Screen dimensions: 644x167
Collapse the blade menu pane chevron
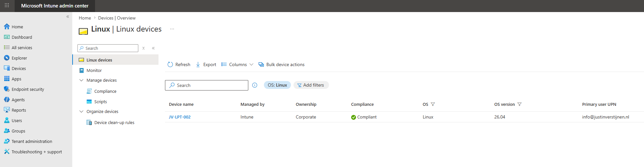[153, 48]
